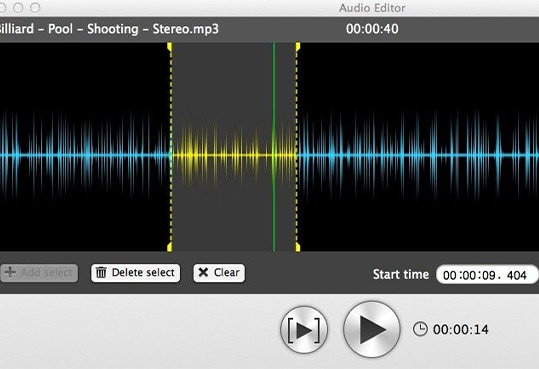
Task: Click the Audio Editor window title
Action: coord(372,8)
